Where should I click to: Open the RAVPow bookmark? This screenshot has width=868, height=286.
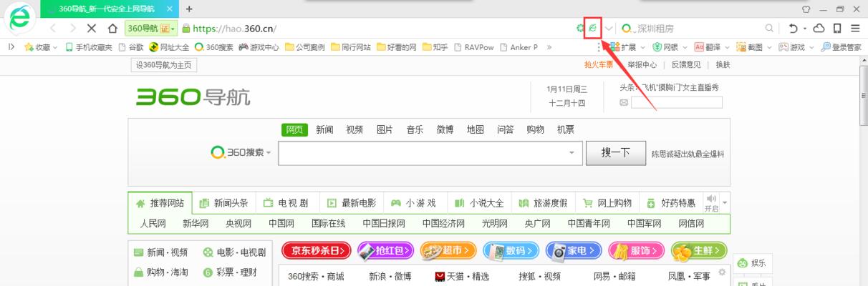click(x=473, y=47)
